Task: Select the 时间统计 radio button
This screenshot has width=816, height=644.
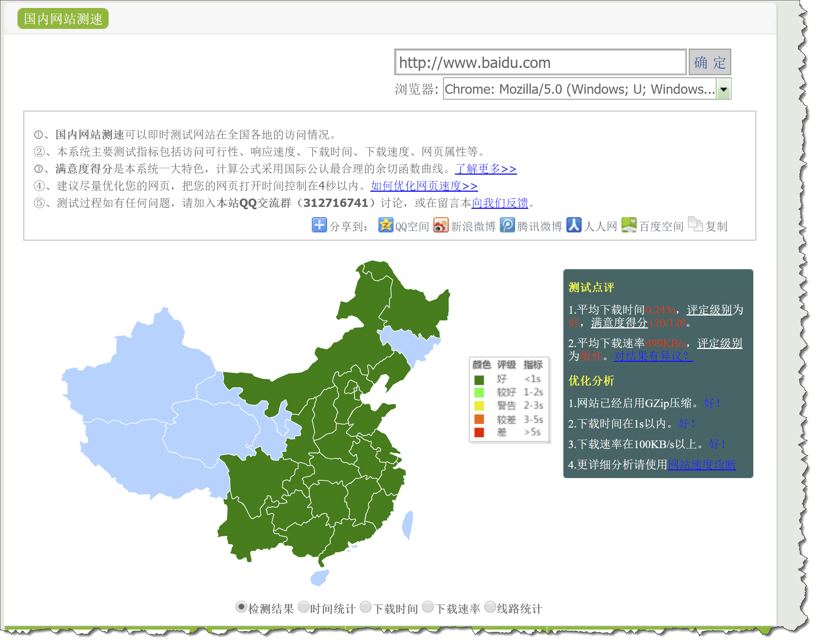Action: [x=304, y=607]
